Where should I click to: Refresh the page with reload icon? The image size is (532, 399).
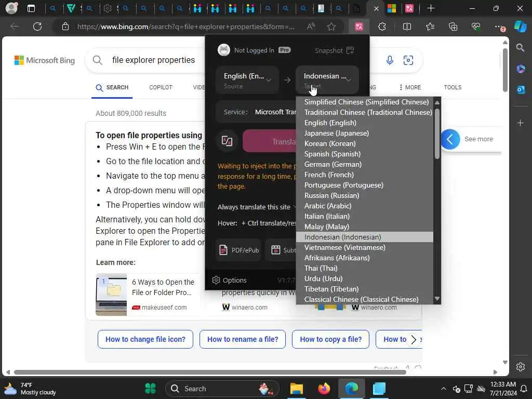pyautogui.click(x=37, y=26)
